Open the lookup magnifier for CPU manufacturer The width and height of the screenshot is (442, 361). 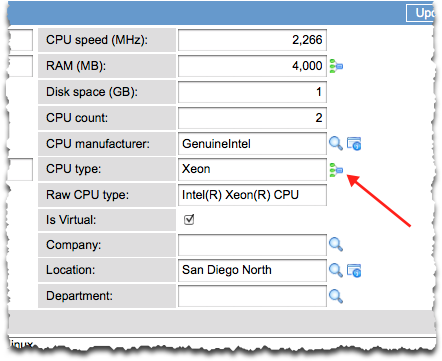pos(336,144)
